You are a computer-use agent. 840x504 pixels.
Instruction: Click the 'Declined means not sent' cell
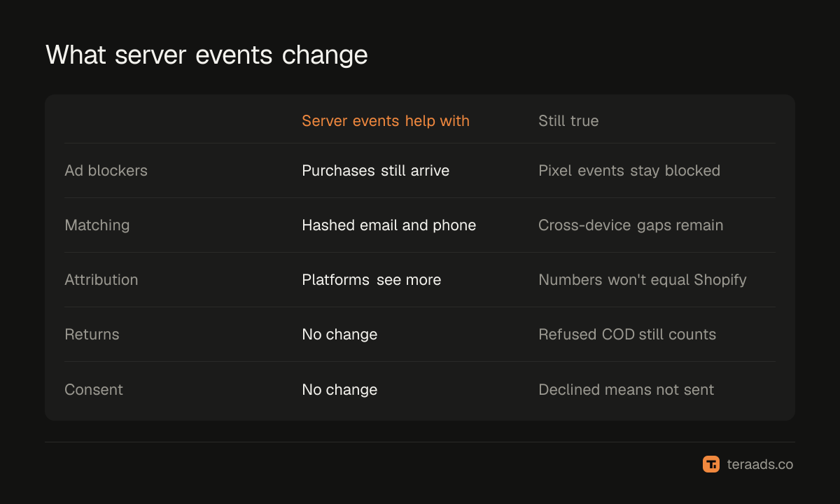[626, 389]
